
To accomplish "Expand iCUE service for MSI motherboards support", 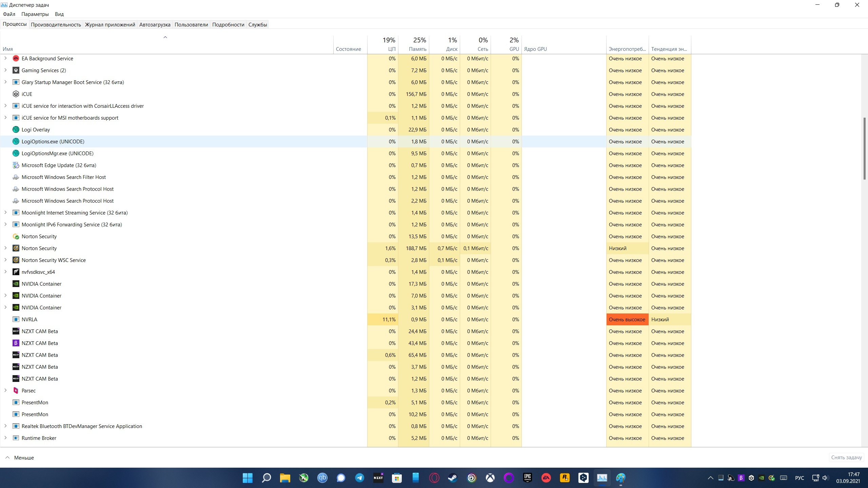I will pos(5,118).
